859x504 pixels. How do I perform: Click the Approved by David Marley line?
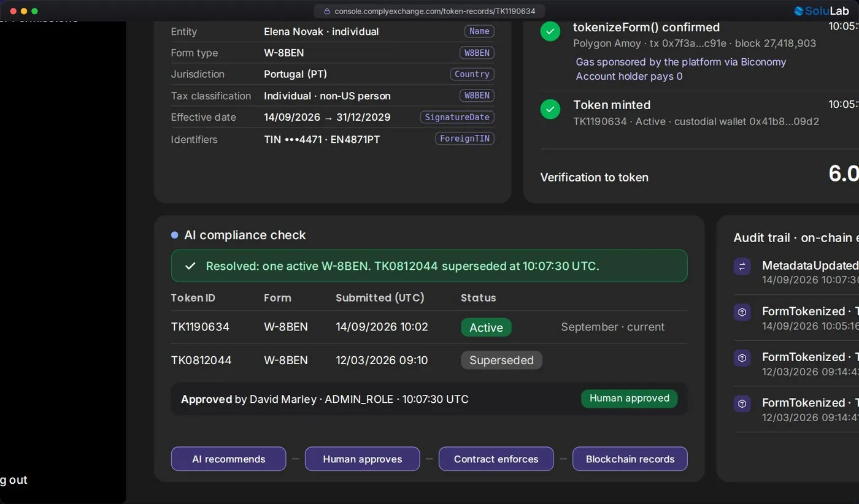pos(325,399)
